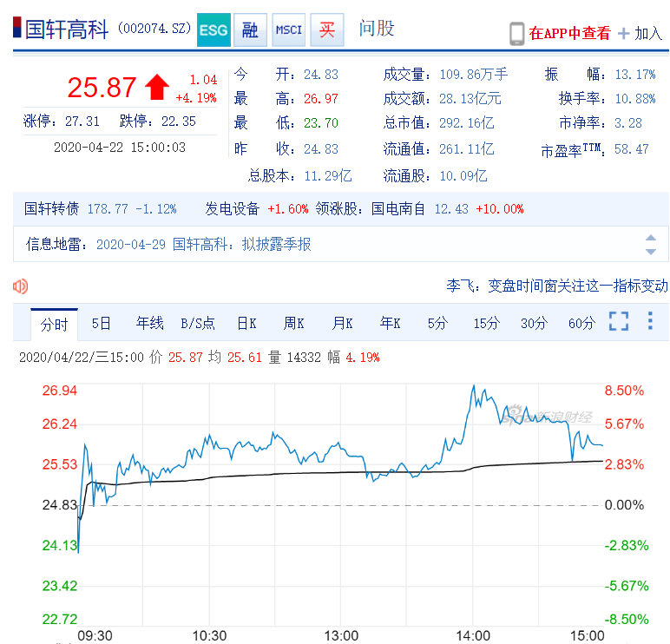670x644 pixels.
Task: Click the 在APP中查看 link
Action: (x=569, y=34)
